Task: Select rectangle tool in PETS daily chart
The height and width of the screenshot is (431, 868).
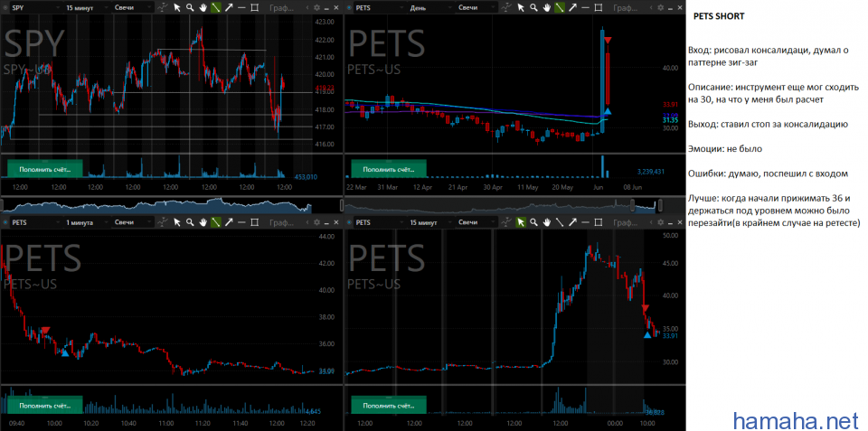Action: 599,8
